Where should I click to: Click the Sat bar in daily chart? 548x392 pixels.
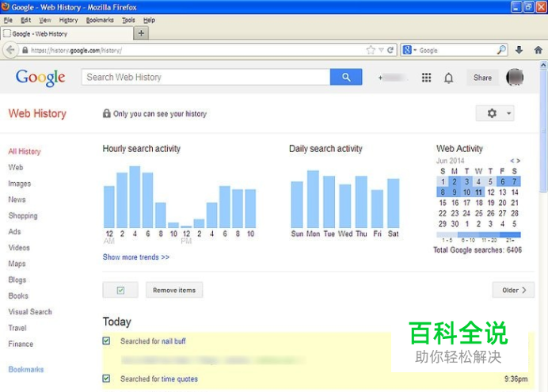[393, 203]
